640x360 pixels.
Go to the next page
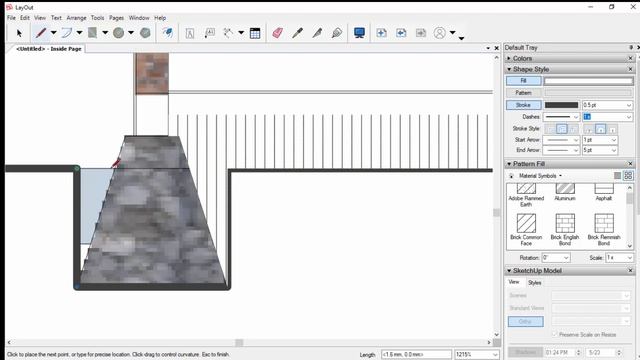point(420,33)
